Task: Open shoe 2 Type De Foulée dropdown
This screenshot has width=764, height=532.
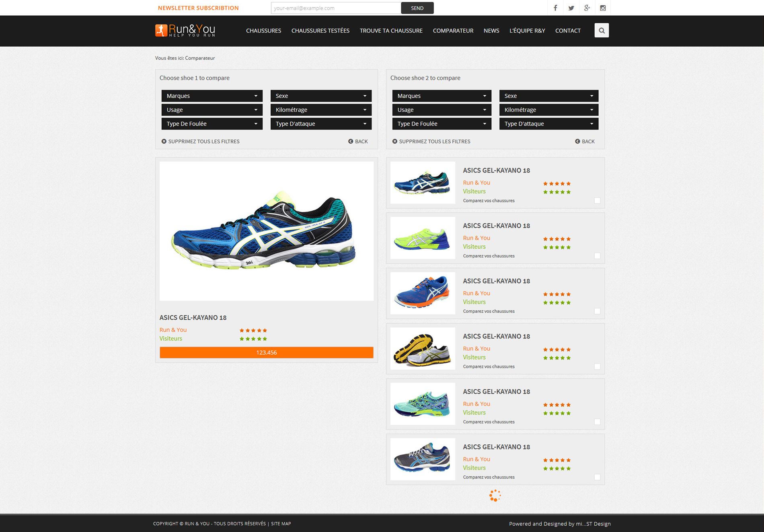Action: [442, 124]
